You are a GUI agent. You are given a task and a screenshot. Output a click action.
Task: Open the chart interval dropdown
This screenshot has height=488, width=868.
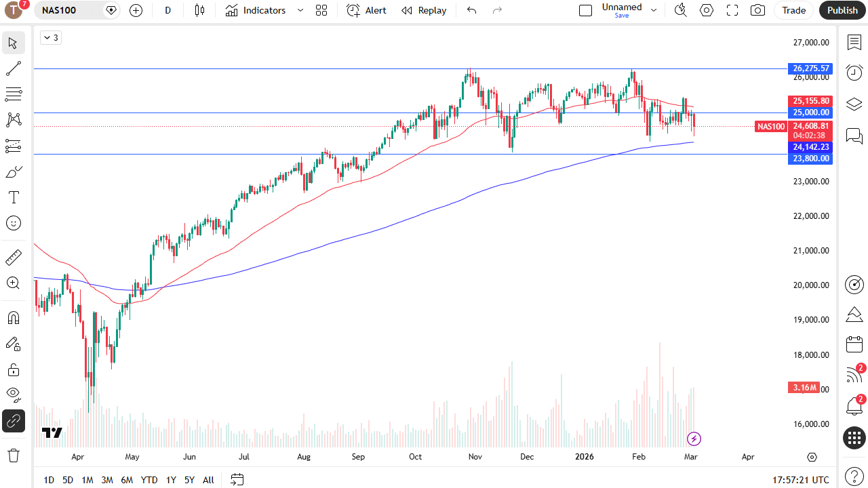point(167,10)
